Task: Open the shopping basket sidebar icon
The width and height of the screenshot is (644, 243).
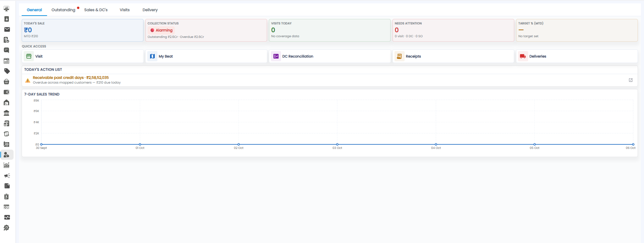Action: (x=6, y=82)
